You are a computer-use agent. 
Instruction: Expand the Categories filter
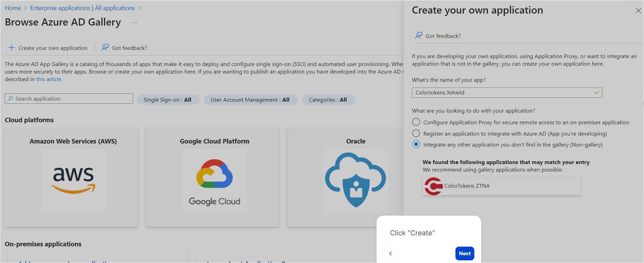click(x=328, y=100)
